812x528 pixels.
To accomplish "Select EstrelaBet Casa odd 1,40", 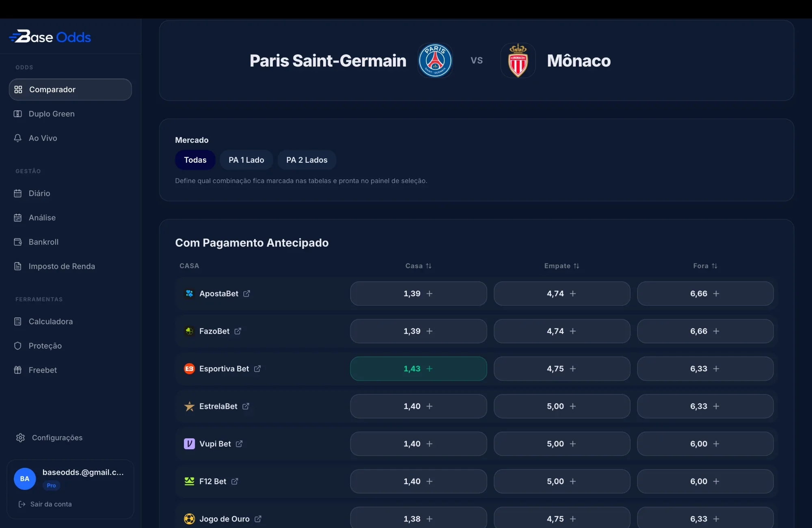I will 419,406.
